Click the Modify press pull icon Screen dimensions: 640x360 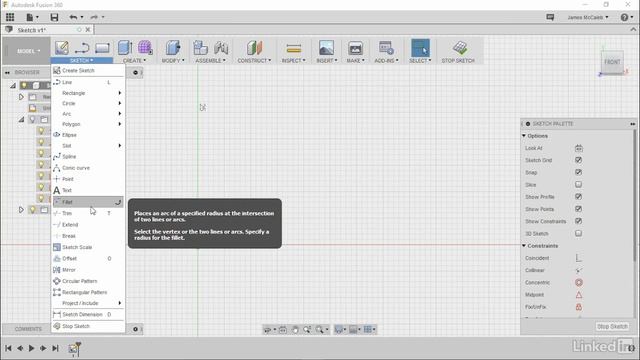pos(173,48)
